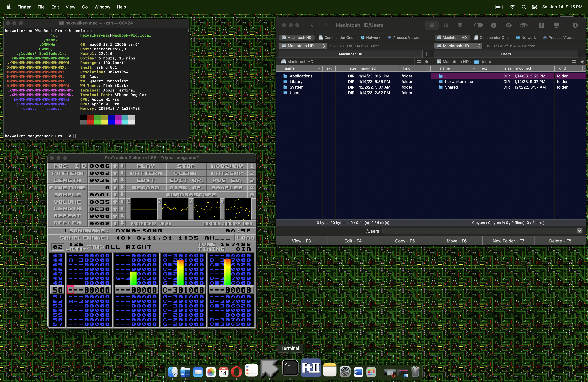Open the left panel Macintosh HD drive dropdown

tap(303, 46)
